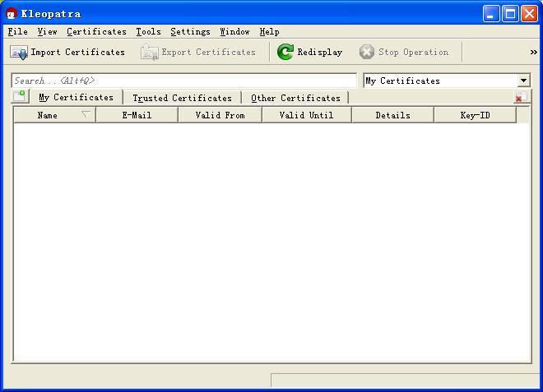
Task: Expand the toolbar overflow chevron
Action: (533, 52)
